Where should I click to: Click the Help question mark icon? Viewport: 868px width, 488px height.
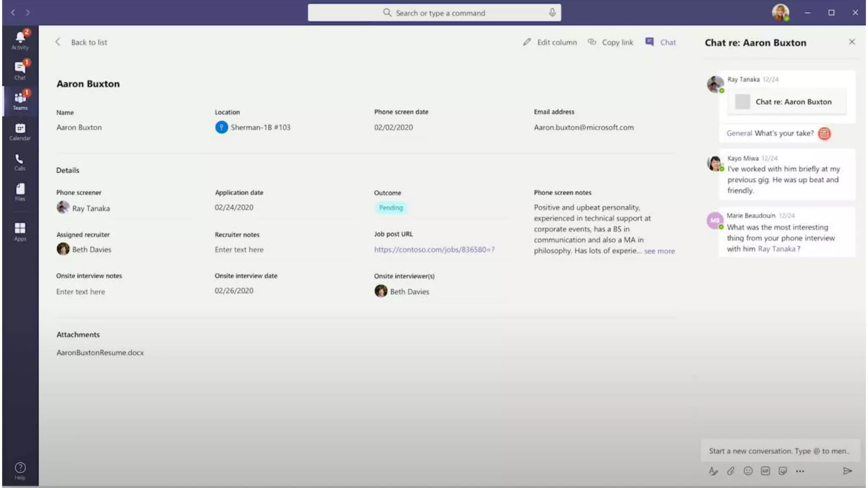coord(20,470)
